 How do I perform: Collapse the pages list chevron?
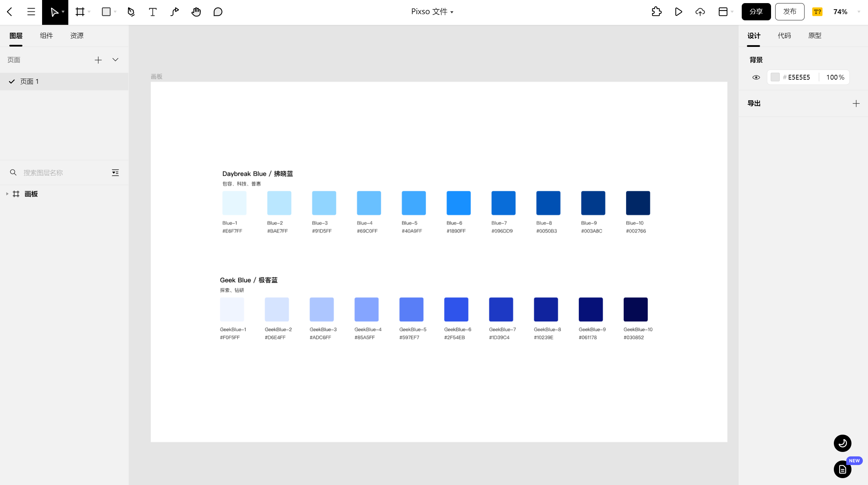(x=115, y=60)
